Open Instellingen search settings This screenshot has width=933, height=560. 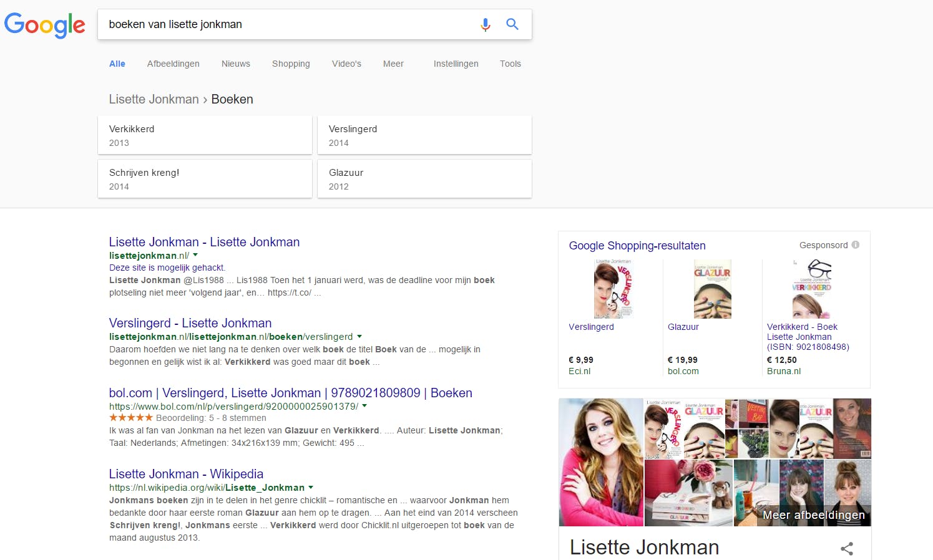point(456,64)
